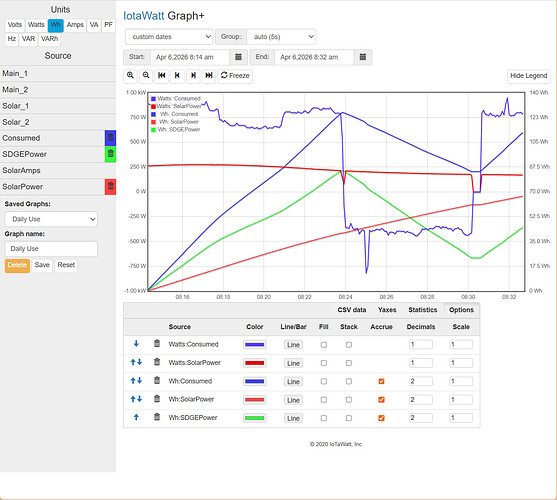The image size is (557, 500).
Task: Uncheck Accrue for Wh:SolarPower
Action: tap(381, 400)
